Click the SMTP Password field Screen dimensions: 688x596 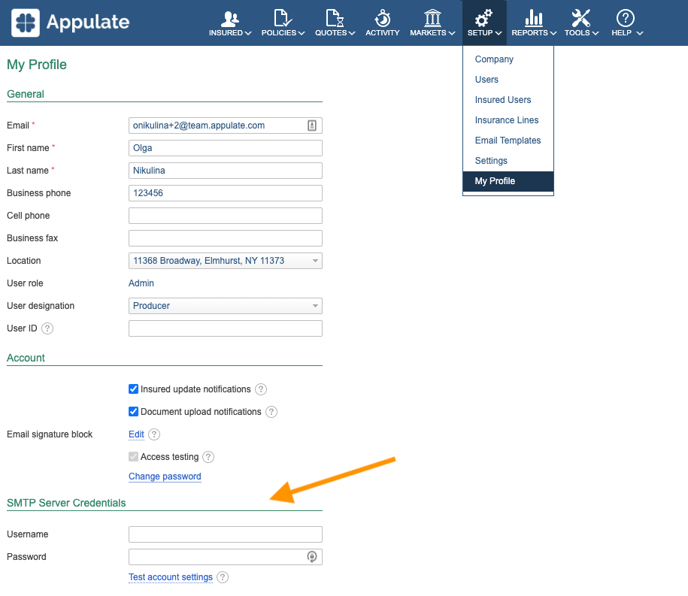[x=225, y=557]
